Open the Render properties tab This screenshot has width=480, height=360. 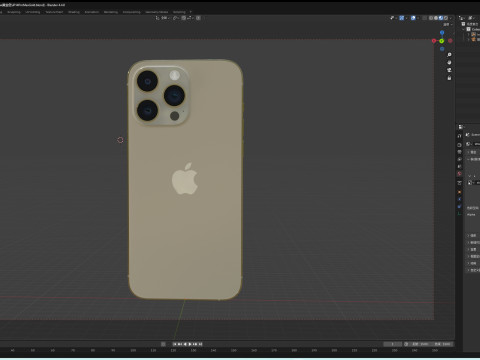pyautogui.click(x=459, y=145)
